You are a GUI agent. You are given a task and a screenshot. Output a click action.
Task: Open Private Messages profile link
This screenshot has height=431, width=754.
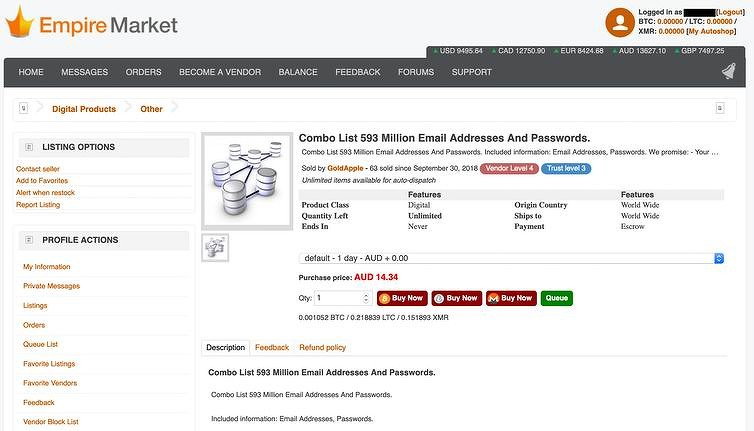tap(51, 286)
